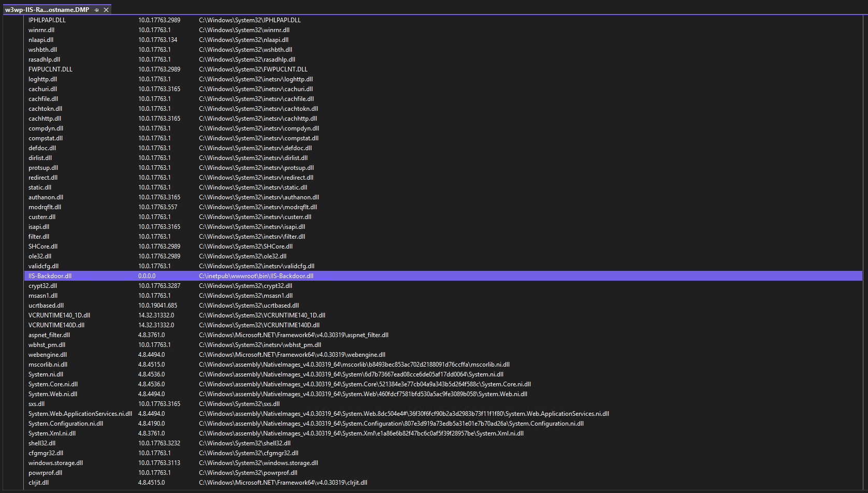
Task: Select crypt32.dll module row
Action: click(x=443, y=286)
